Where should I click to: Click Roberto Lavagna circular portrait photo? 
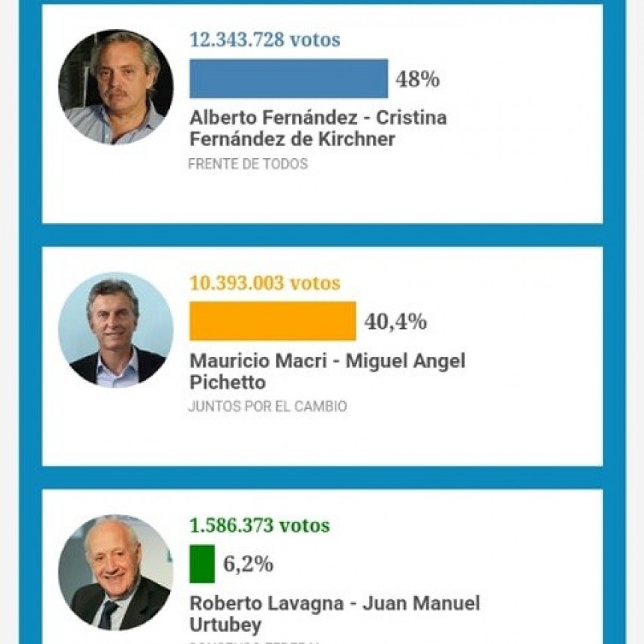tap(116, 573)
